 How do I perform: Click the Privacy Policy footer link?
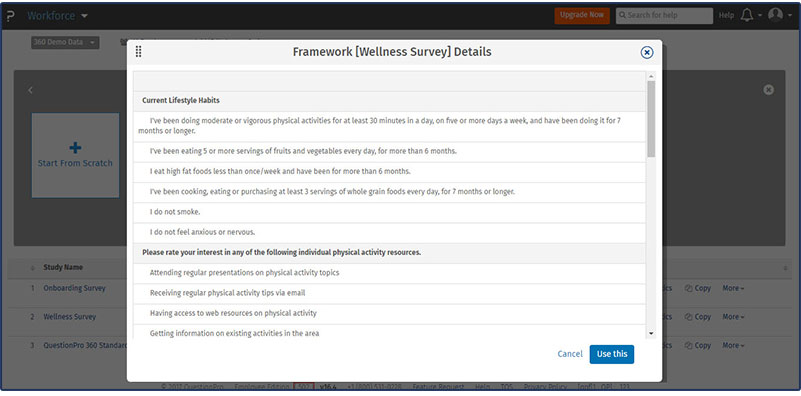pyautogui.click(x=545, y=387)
